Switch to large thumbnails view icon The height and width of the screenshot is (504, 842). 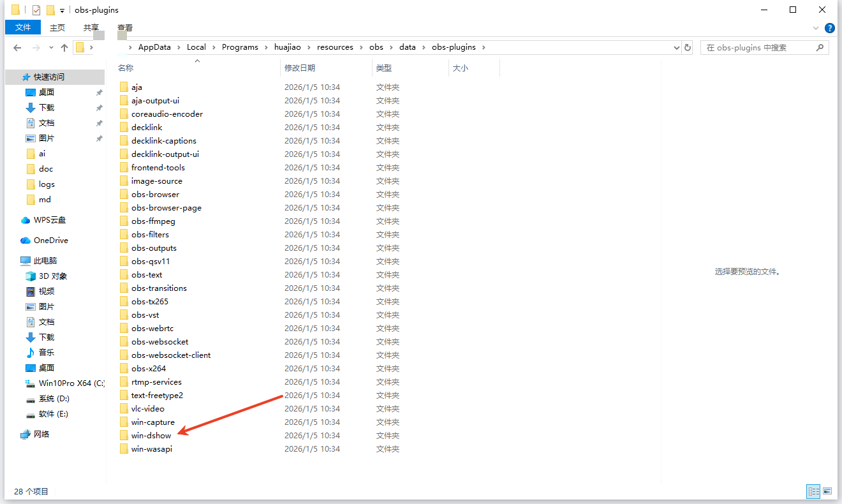(827, 491)
